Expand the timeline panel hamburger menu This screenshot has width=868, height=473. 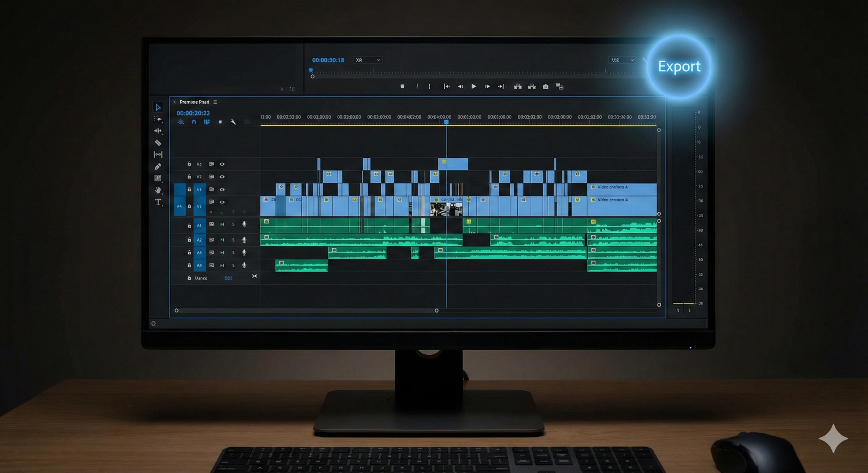point(216,102)
